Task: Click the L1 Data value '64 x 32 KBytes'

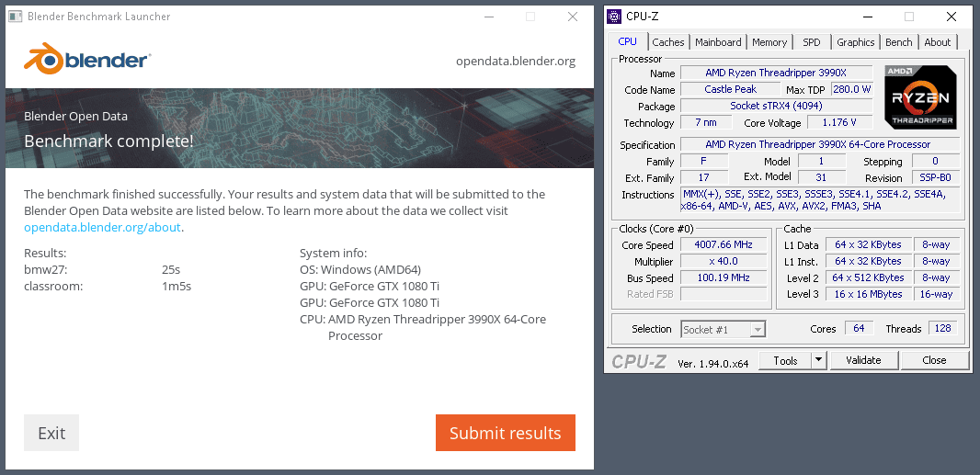Action: (x=868, y=244)
